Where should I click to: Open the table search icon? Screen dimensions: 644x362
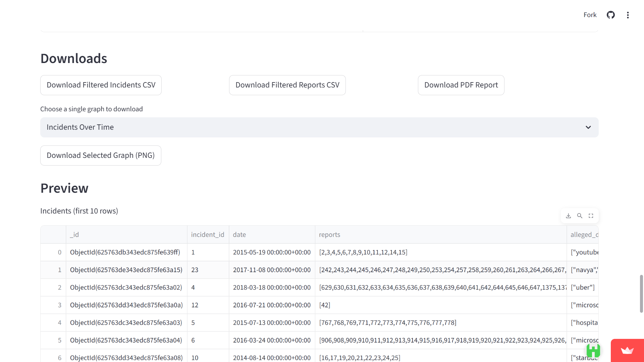pos(580,216)
